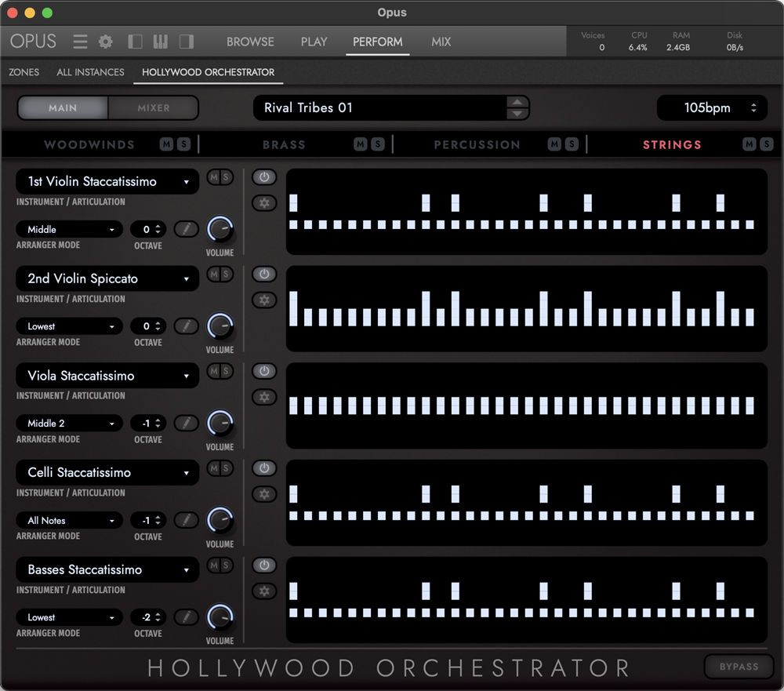The image size is (784, 691).
Task: Click power icon for 1st Violin Staccatissimo
Action: [264, 177]
